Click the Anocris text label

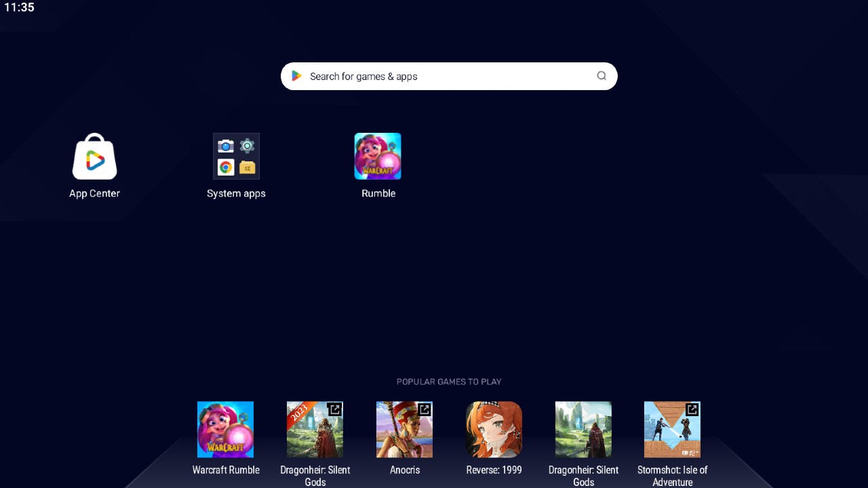405,470
